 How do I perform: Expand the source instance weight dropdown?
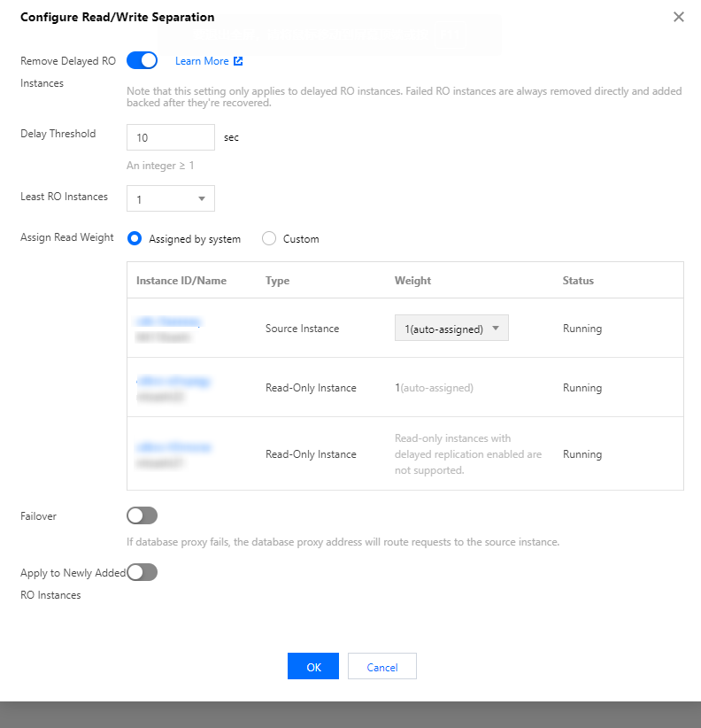tap(451, 329)
